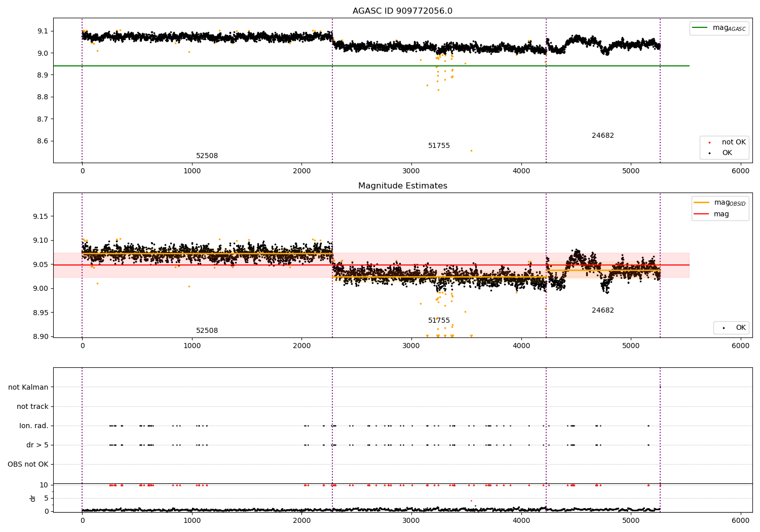The height and width of the screenshot is (532, 760).
Task: Click the 'Magnitude Estimates' plot title
Action: (403, 186)
